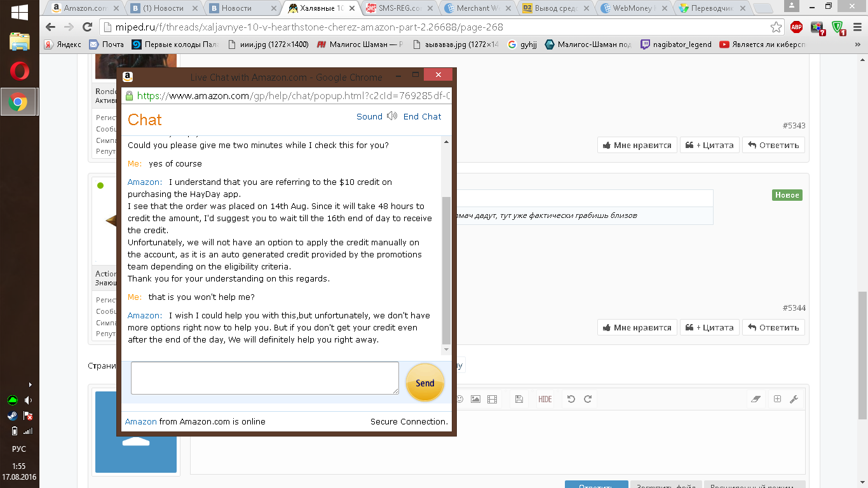The height and width of the screenshot is (488, 868).
Task: Open the 'Первые колоды Пал' bookmark
Action: point(176,44)
